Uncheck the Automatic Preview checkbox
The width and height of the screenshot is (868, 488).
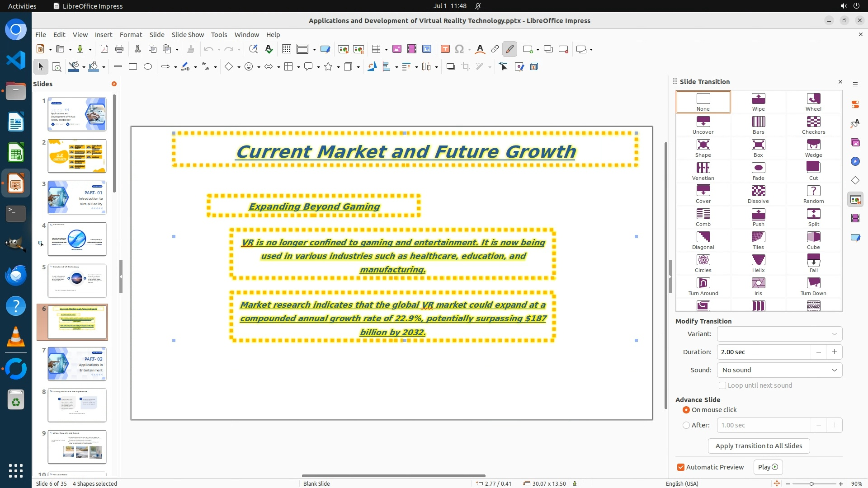coord(681,467)
